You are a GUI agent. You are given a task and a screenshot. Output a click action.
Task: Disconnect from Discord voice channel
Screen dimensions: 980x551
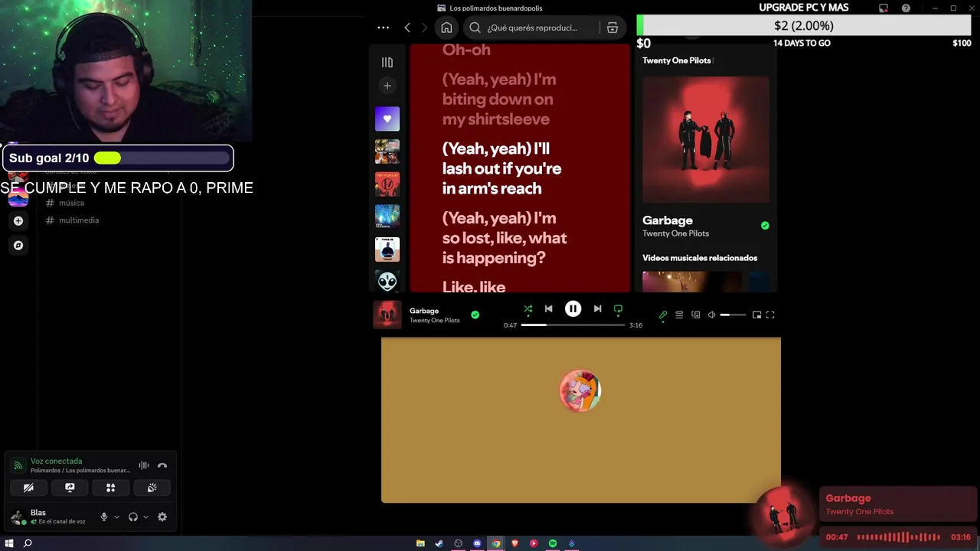pyautogui.click(x=162, y=465)
